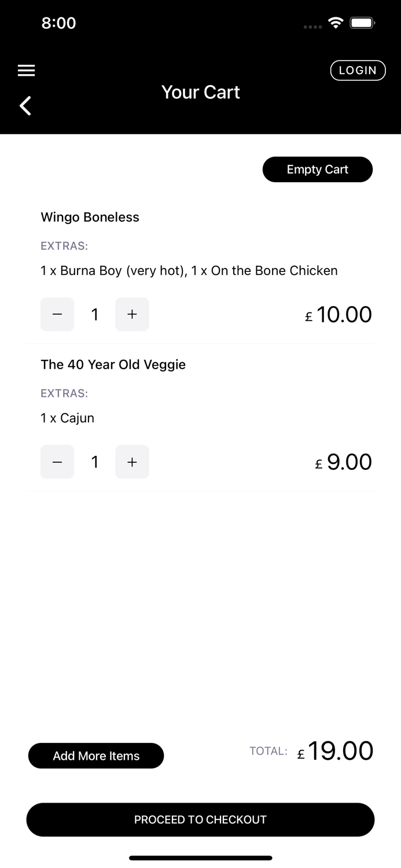The image size is (401, 868).
Task: Decrease Wingo Boneless quantity with minus
Action: [x=57, y=314]
